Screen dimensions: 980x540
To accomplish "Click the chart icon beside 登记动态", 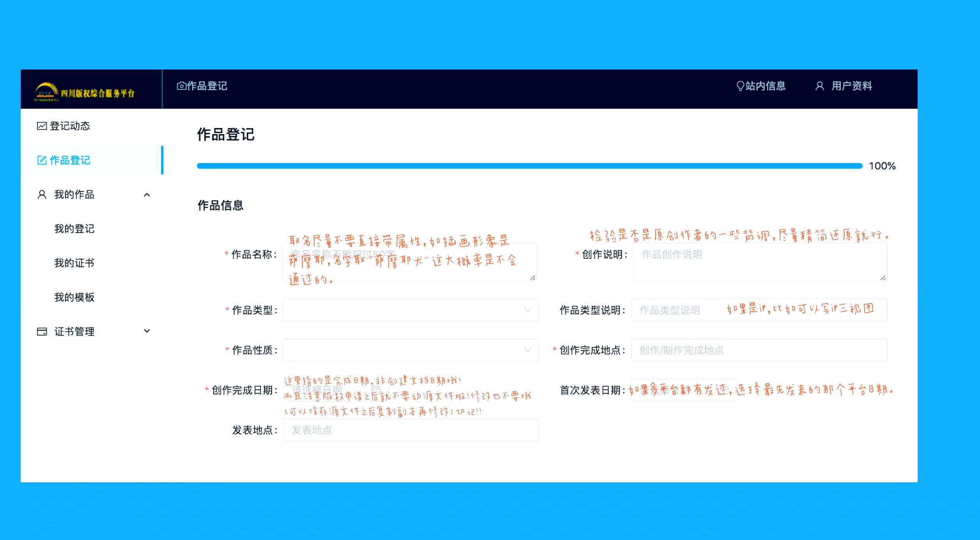I will tap(42, 126).
